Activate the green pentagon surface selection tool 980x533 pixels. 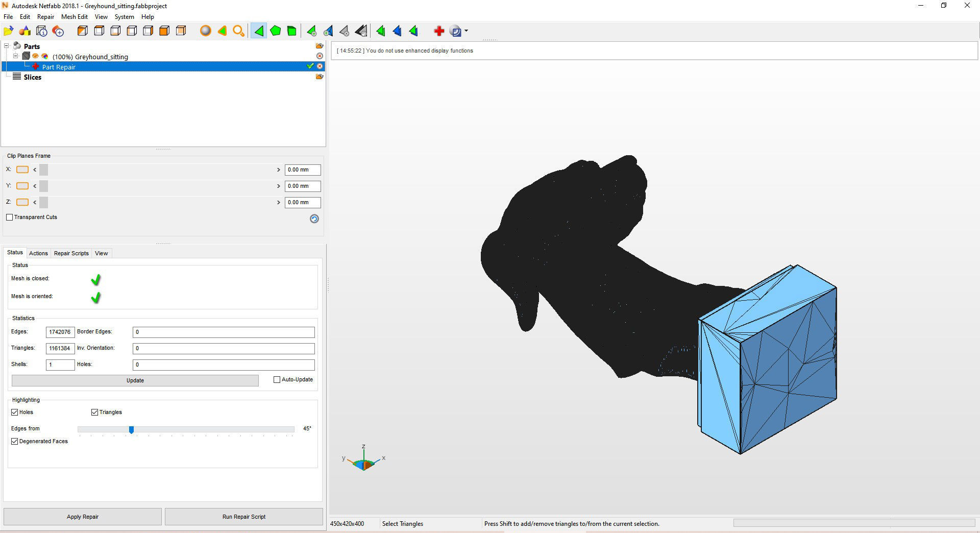pos(276,31)
